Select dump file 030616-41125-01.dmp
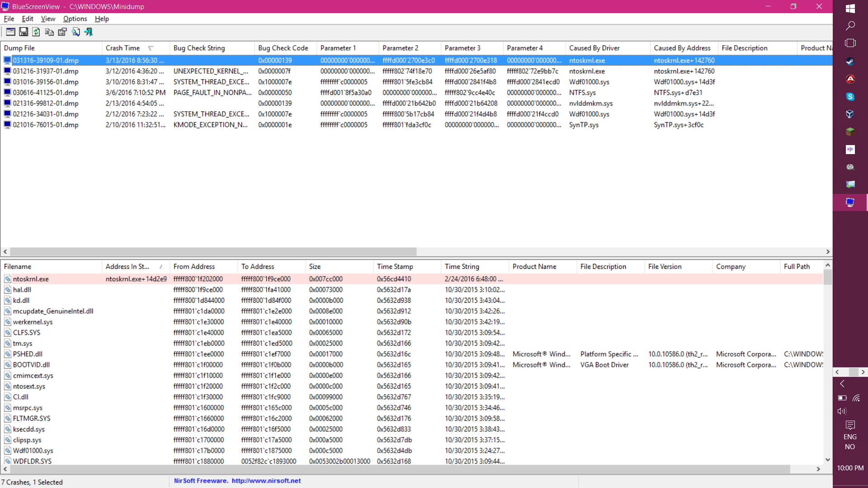 (46, 93)
